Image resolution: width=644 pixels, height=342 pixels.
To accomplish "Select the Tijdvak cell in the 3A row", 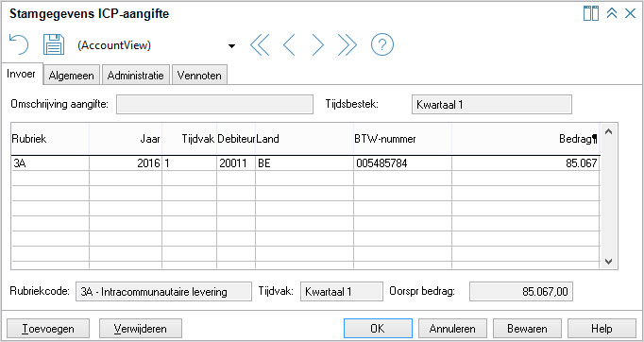I will pos(190,163).
